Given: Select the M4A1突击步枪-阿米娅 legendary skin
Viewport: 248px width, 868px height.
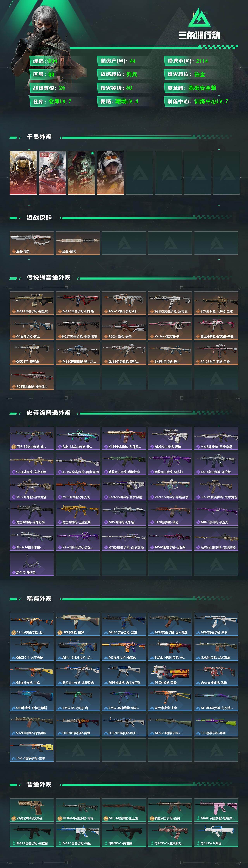Looking at the screenshot, I should click(78, 303).
